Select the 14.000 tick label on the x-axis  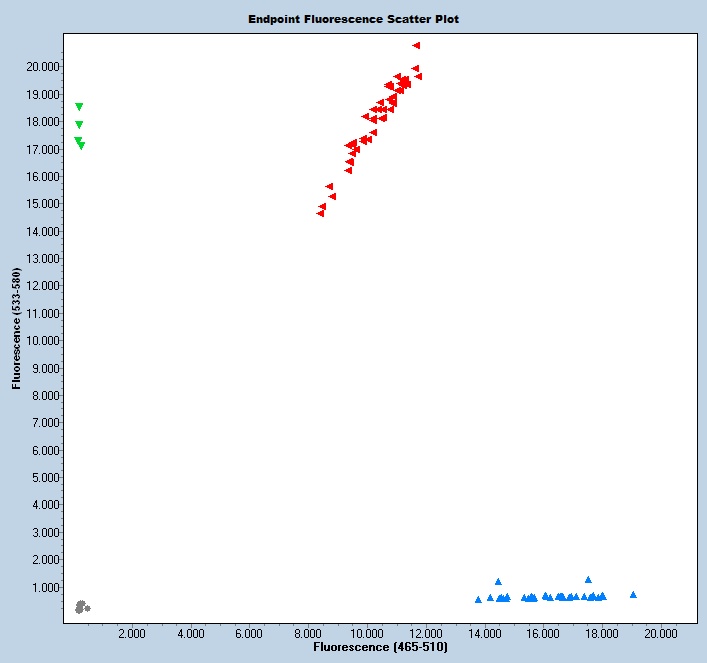coord(485,633)
